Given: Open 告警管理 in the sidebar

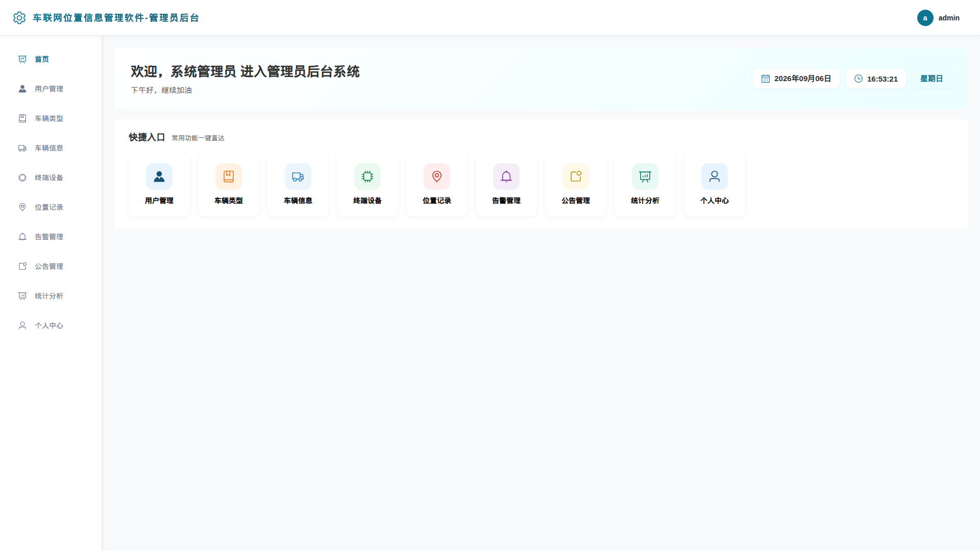Looking at the screenshot, I should pyautogui.click(x=51, y=237).
